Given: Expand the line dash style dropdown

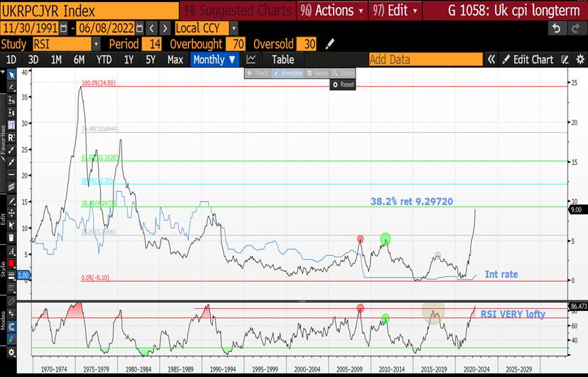Looking at the screenshot, I should click(x=12, y=288).
